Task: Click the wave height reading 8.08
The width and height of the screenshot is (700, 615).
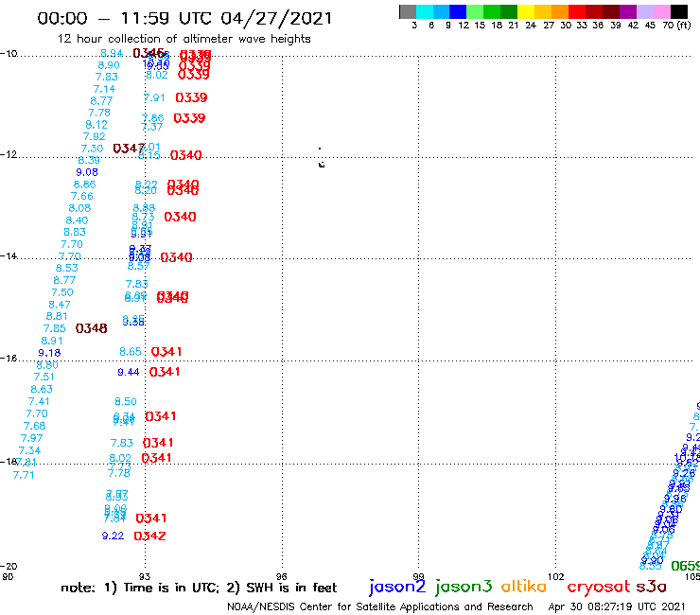Action: click(x=79, y=208)
